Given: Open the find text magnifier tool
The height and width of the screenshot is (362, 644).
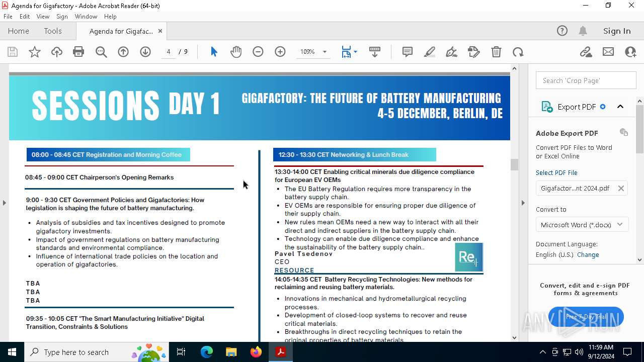Looking at the screenshot, I should [x=101, y=52].
